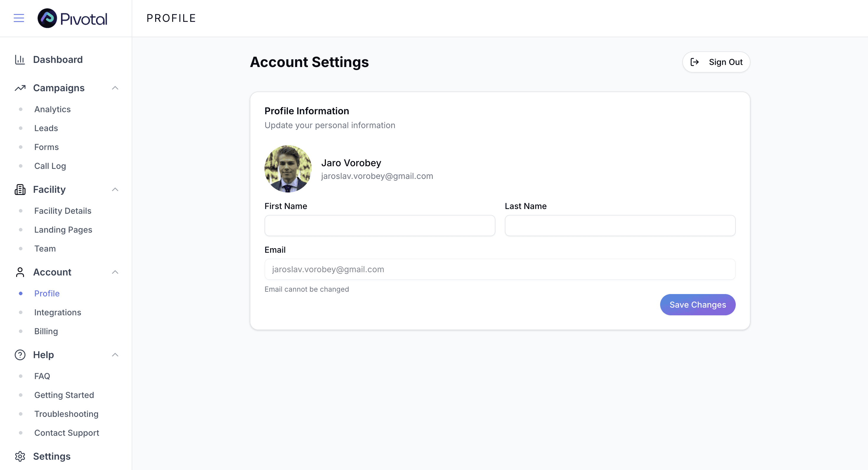
Task: Collapse the Account section chevron
Action: point(115,272)
